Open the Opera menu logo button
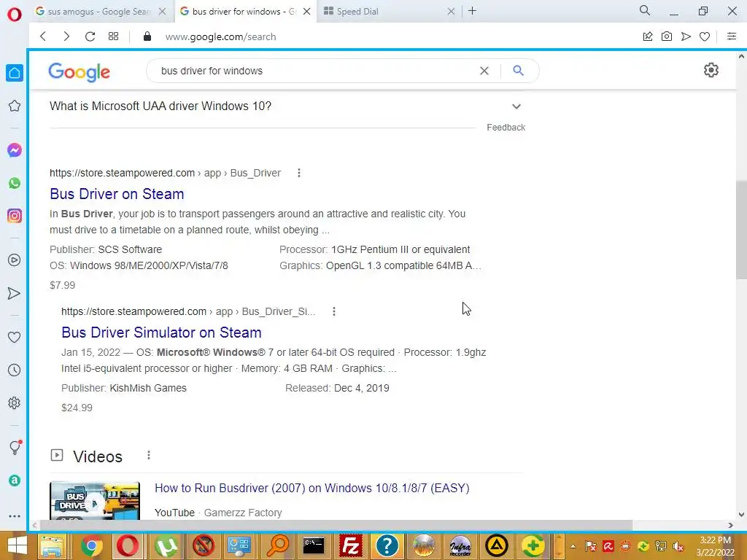747x560 pixels. (x=15, y=14)
